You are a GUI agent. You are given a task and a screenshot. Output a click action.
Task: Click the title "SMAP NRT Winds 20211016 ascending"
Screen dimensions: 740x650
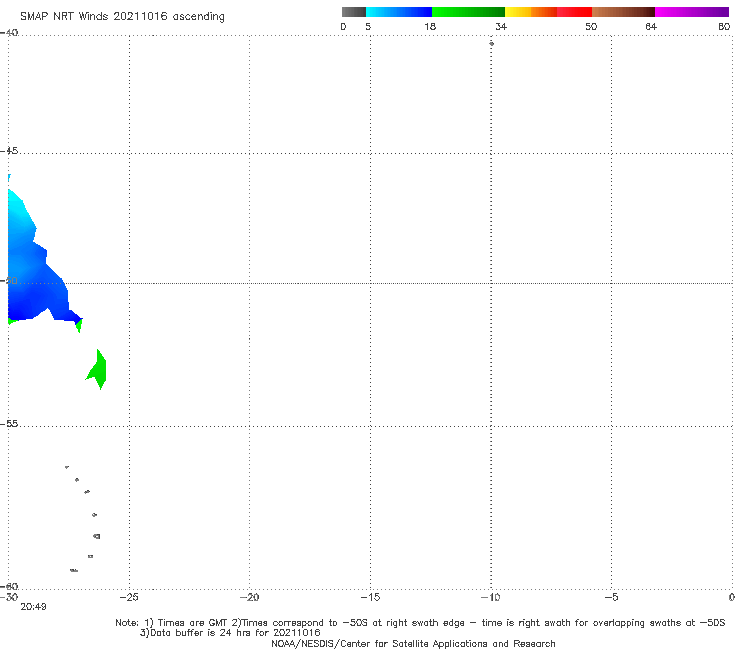(x=122, y=16)
